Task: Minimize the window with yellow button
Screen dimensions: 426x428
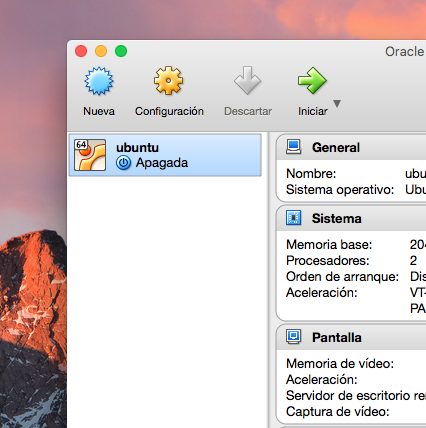Action: (101, 51)
